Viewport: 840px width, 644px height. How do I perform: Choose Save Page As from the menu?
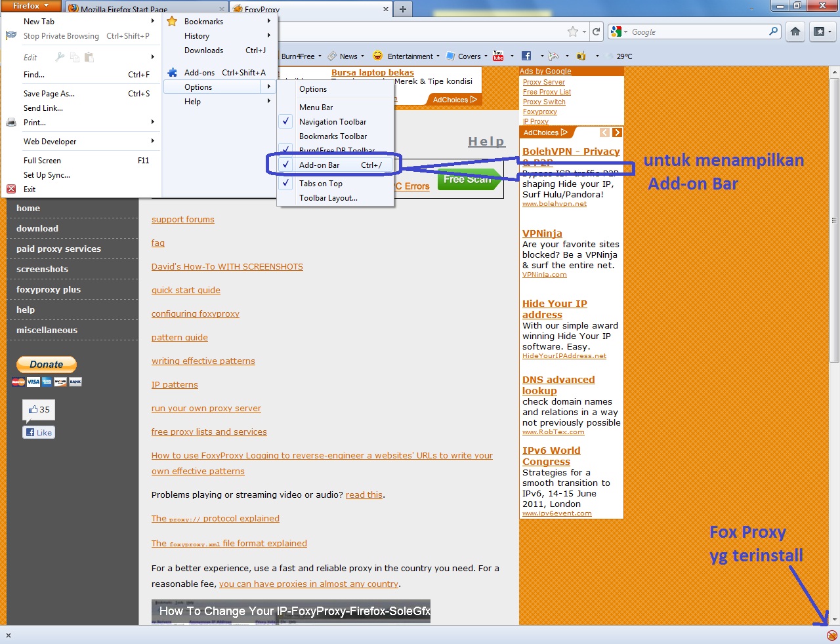[x=81, y=94]
